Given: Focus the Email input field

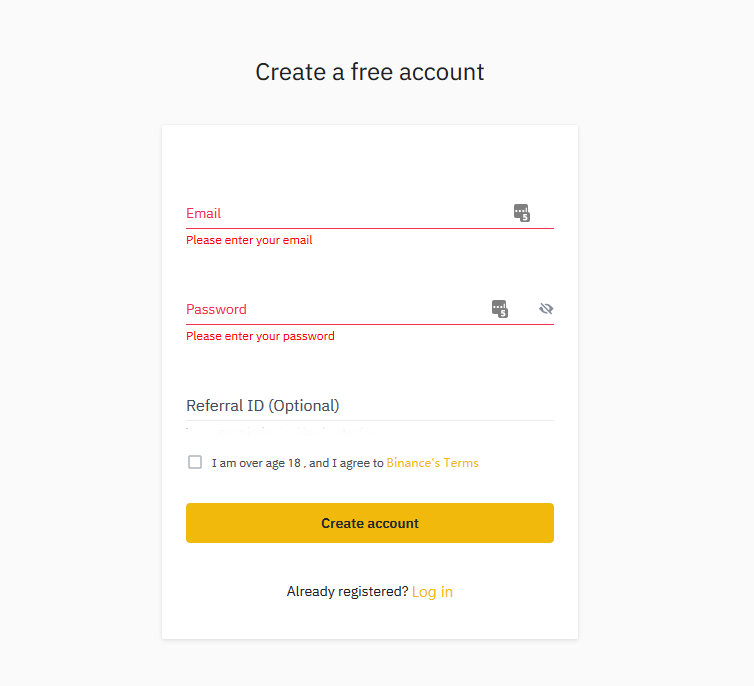Looking at the screenshot, I should tap(370, 213).
